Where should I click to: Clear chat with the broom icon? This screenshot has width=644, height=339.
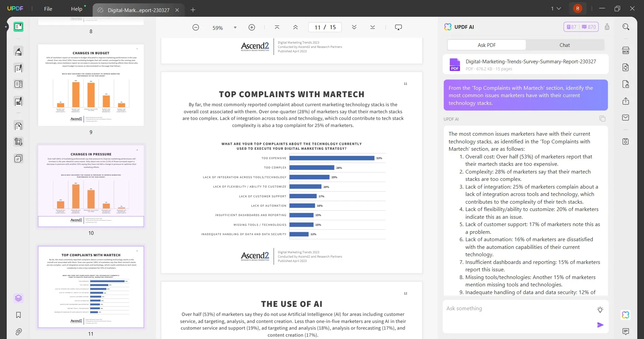[x=607, y=27]
